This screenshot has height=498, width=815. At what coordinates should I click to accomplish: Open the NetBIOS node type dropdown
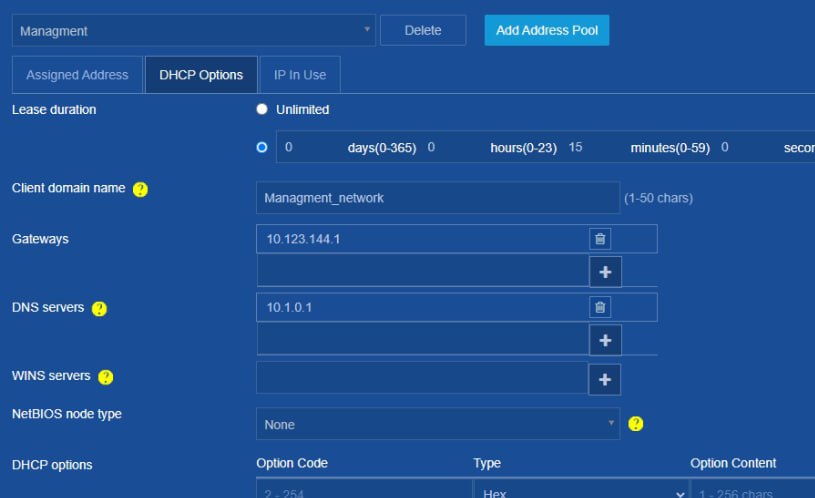438,424
